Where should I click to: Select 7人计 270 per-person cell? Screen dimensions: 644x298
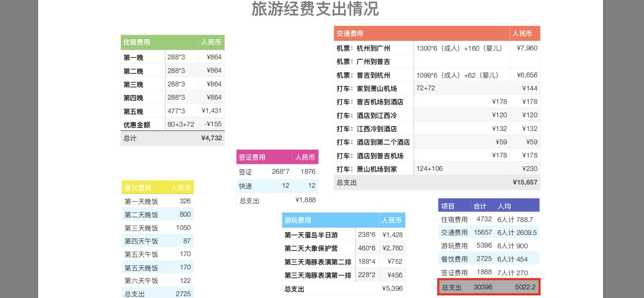coord(512,273)
